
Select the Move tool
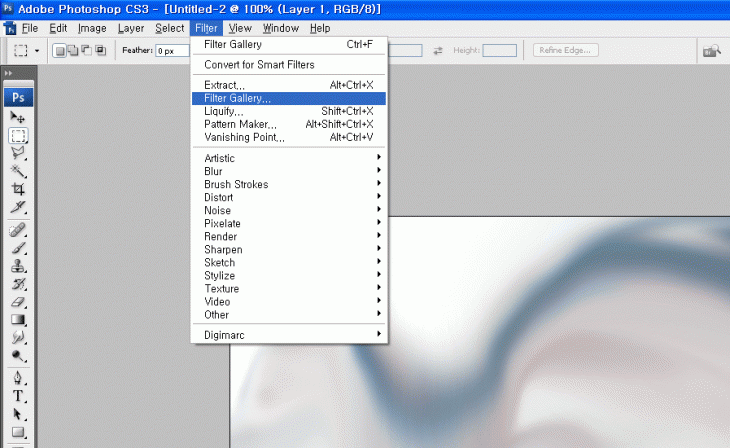[x=18, y=117]
